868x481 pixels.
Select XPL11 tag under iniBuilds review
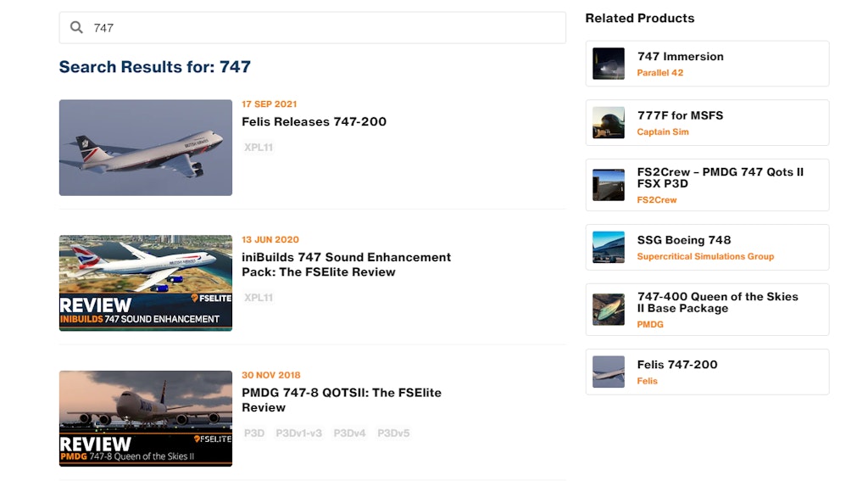click(x=259, y=298)
